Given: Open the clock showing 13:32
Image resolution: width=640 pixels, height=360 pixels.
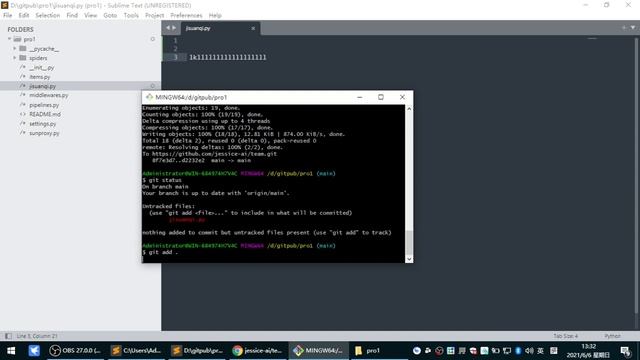Looking at the screenshot, I should tap(588, 351).
